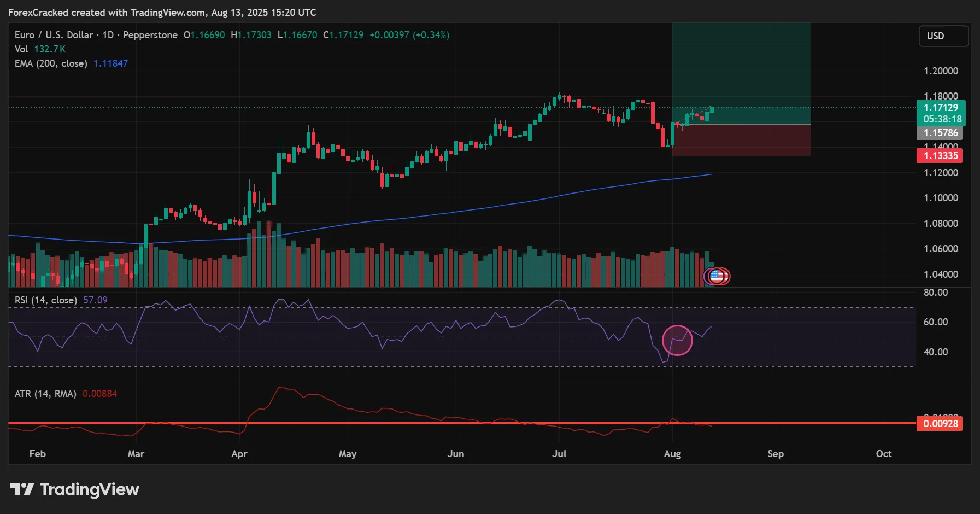Click the US flag economic event marker

(x=717, y=277)
